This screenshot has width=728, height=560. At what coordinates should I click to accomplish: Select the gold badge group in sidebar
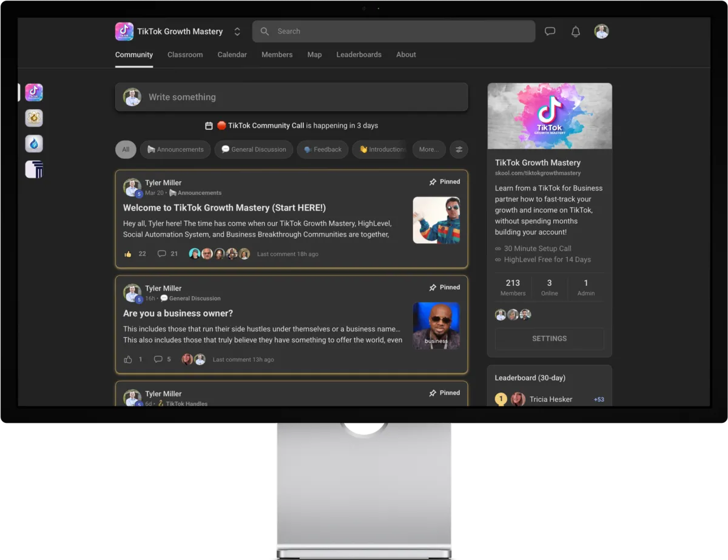(x=34, y=118)
